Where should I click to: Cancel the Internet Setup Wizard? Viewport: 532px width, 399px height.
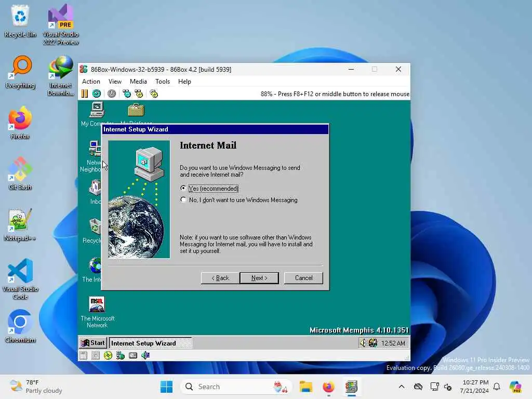[x=303, y=278]
